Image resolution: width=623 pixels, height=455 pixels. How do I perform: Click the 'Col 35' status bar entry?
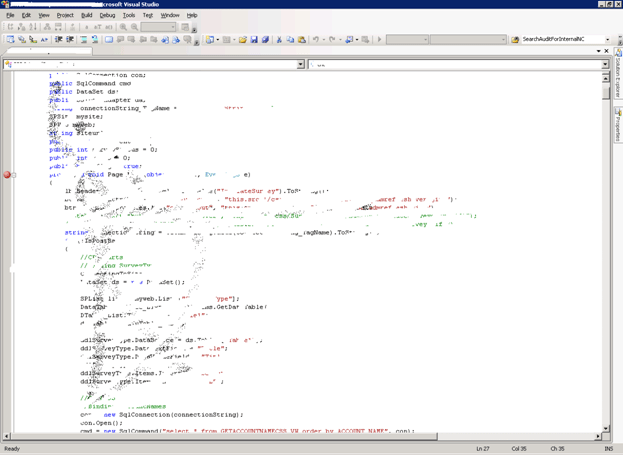[519, 449]
